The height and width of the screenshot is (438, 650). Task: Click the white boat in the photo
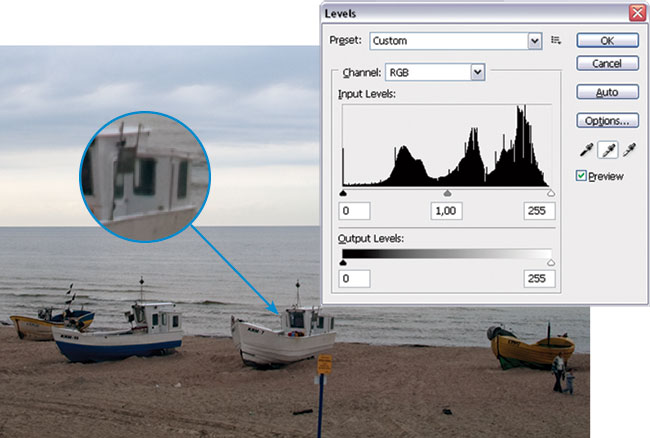click(284, 338)
